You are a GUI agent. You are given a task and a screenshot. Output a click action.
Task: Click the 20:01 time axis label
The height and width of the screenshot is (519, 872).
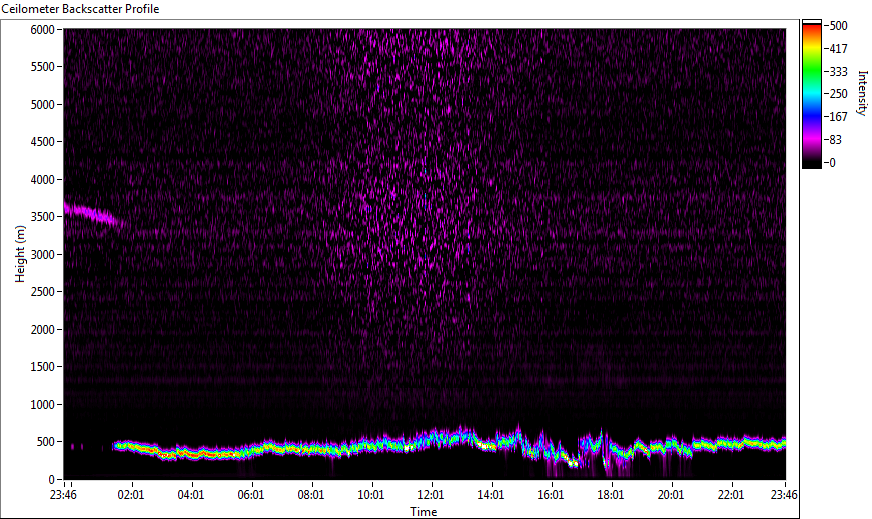point(671,495)
